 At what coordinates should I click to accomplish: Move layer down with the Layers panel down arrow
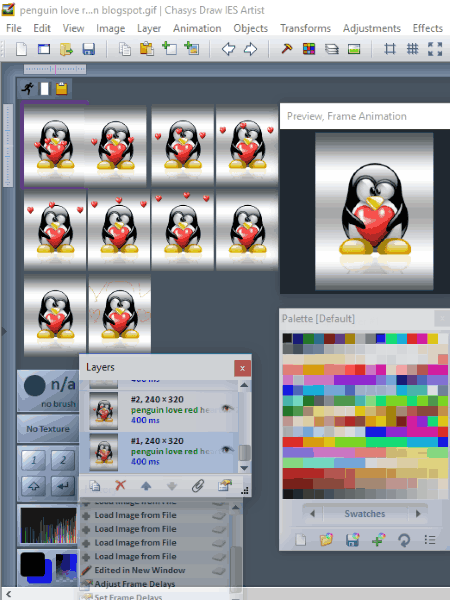click(x=172, y=486)
